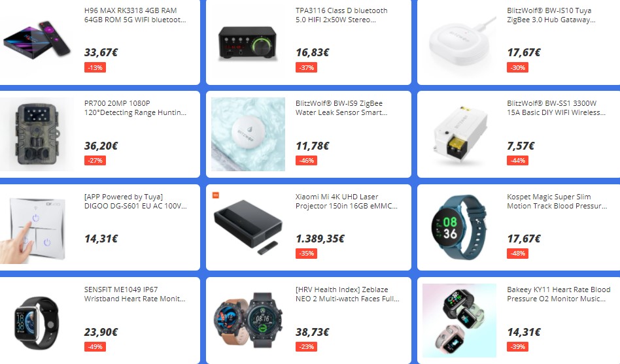This screenshot has height=364, width=620.
Task: Click the Bakeey KY11 smartwatches thumbnail
Action: 460,320
